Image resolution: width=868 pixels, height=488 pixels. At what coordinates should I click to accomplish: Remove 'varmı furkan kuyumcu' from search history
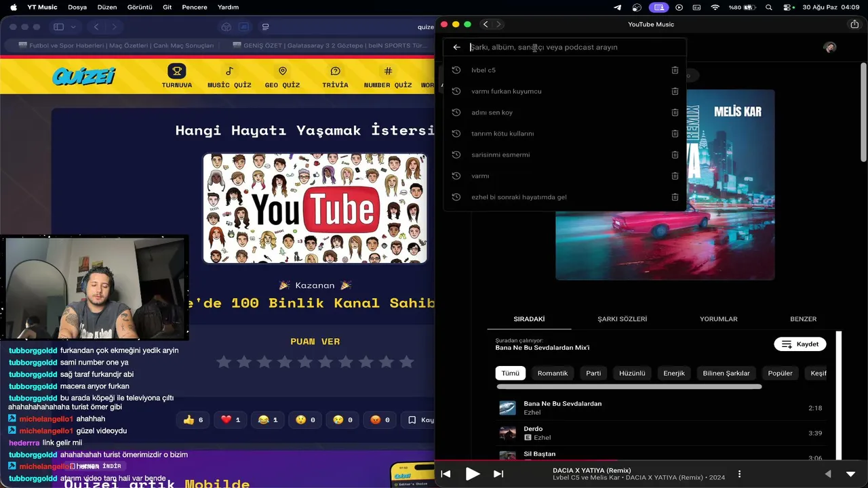coord(675,91)
